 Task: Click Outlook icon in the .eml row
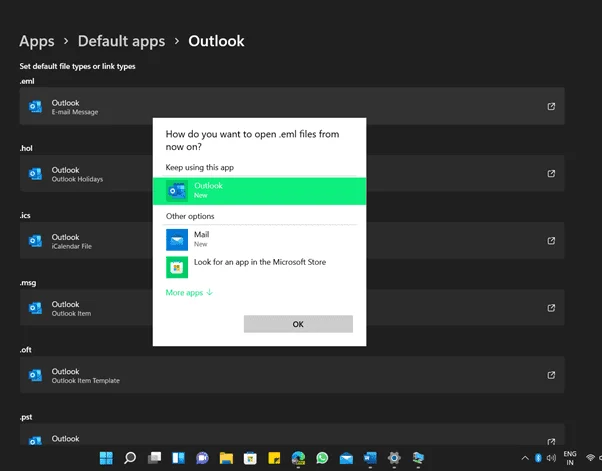click(x=35, y=106)
